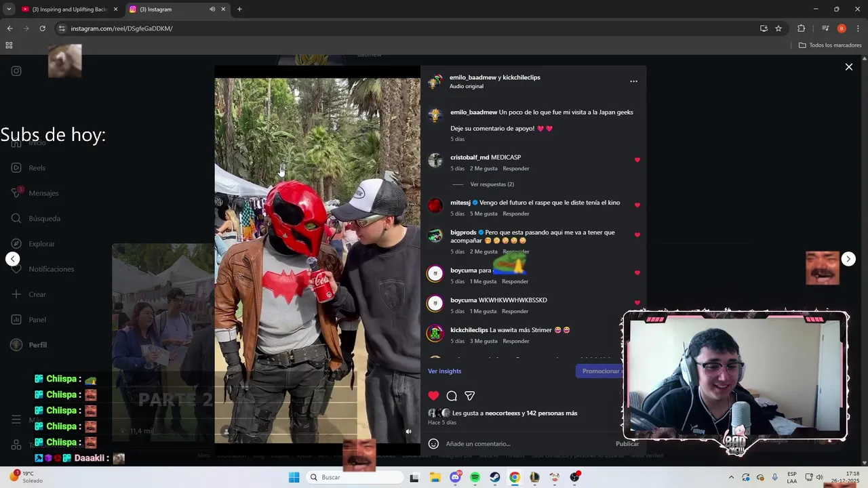
Task: Bookmark this page with the star
Action: (x=778, y=28)
